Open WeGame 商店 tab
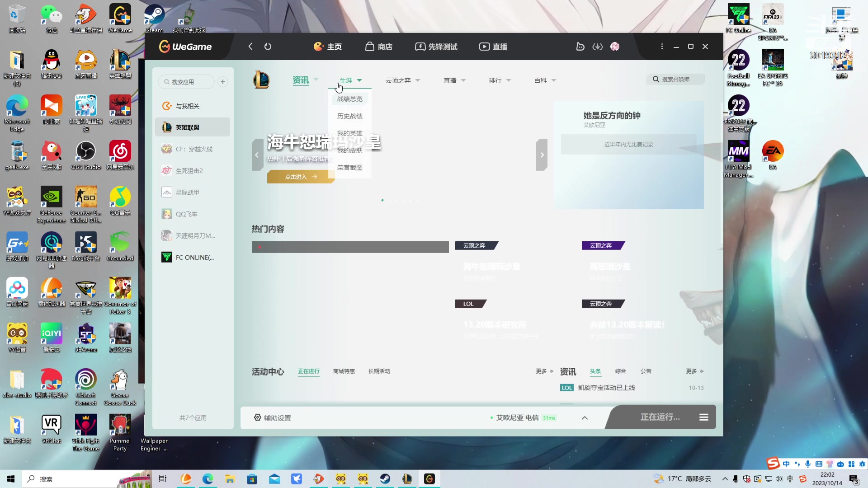 (379, 47)
